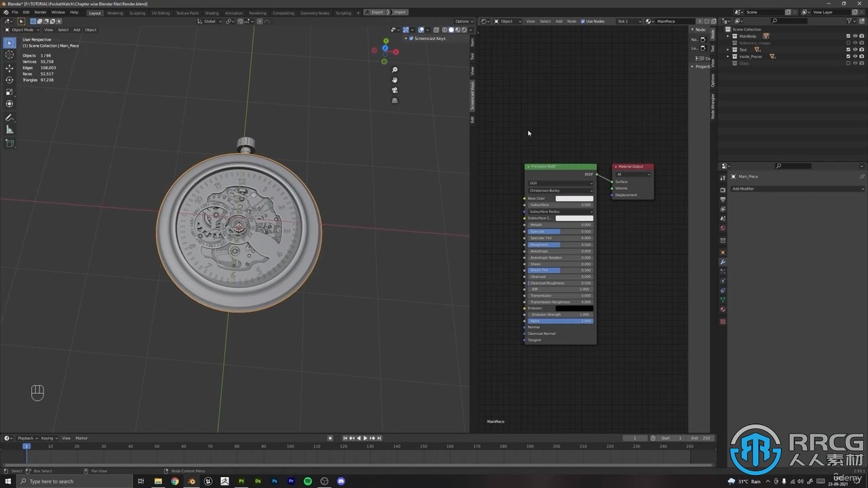Select the Move tool in viewport toolbar
Viewport: 868px width, 488px height.
click(x=9, y=68)
